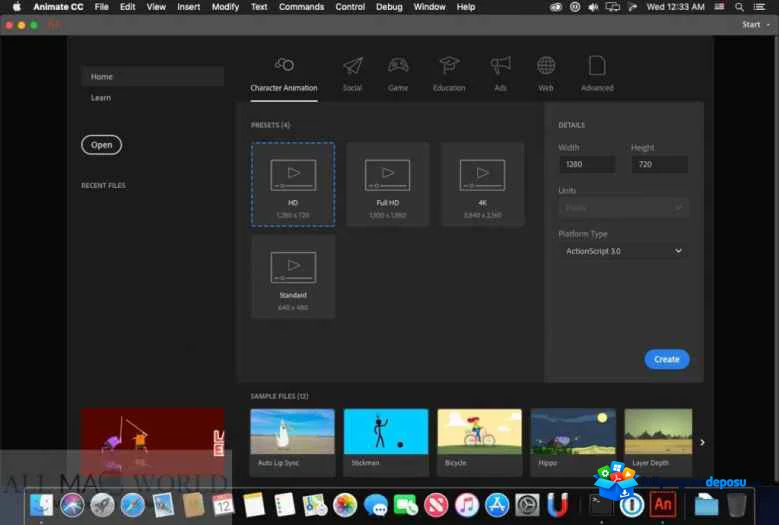Open the Advanced document icon
The height and width of the screenshot is (525, 779).
pyautogui.click(x=597, y=65)
